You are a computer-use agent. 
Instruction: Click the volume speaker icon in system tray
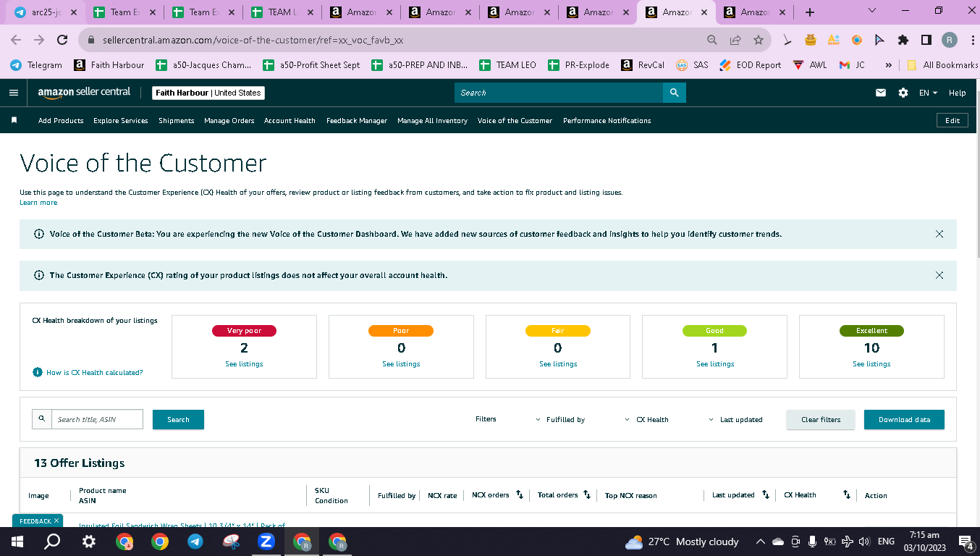pyautogui.click(x=864, y=542)
